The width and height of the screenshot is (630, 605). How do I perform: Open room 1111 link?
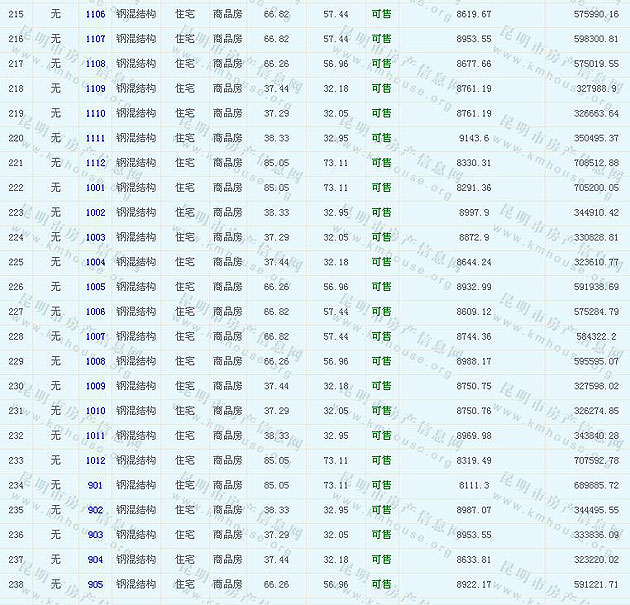click(95, 138)
